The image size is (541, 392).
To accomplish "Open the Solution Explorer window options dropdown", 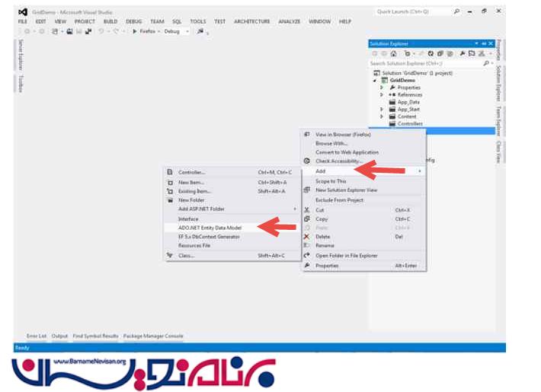I will tap(476, 43).
